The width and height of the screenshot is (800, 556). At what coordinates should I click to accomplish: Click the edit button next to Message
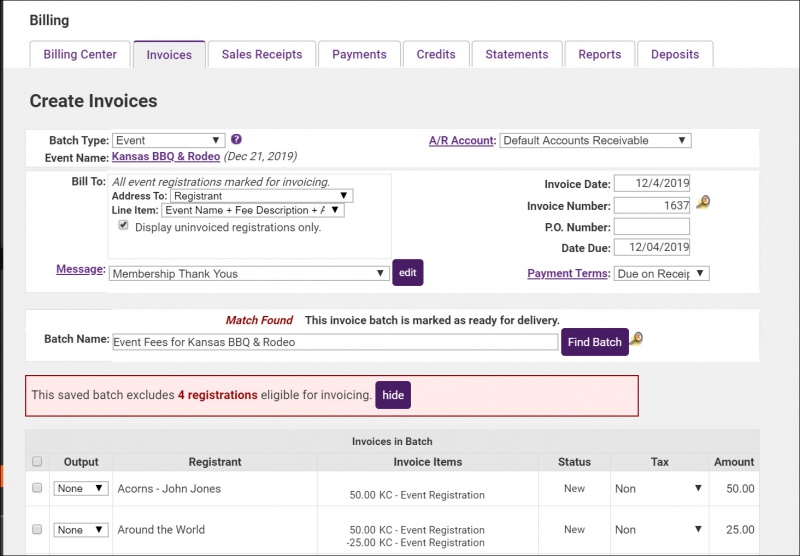(x=407, y=272)
